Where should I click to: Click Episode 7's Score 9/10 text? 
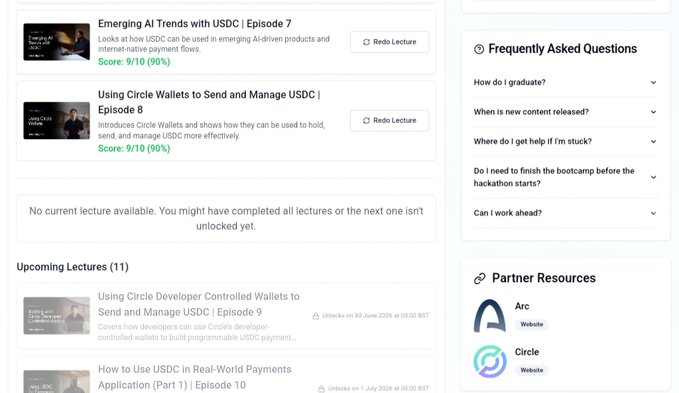coord(134,61)
